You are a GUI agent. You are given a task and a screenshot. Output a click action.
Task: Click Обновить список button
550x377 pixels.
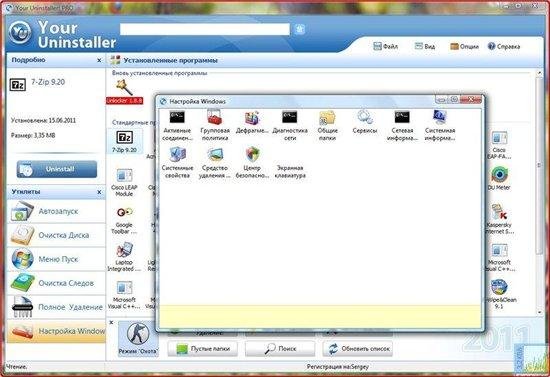coord(358,349)
